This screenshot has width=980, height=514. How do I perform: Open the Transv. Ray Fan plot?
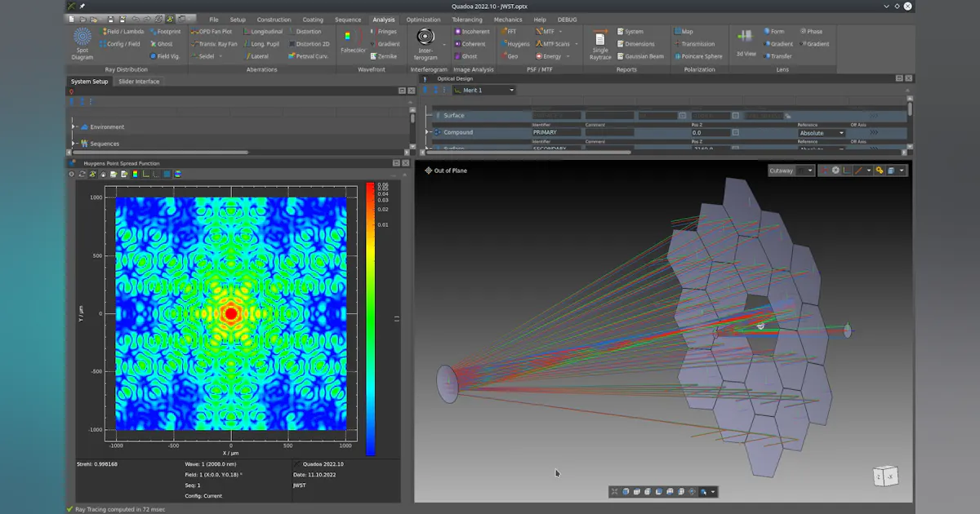click(215, 44)
